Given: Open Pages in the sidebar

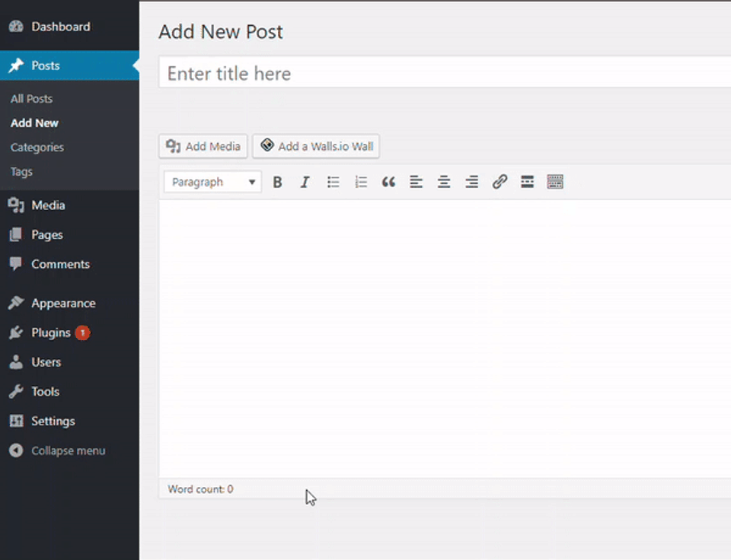Looking at the screenshot, I should 69,235.
